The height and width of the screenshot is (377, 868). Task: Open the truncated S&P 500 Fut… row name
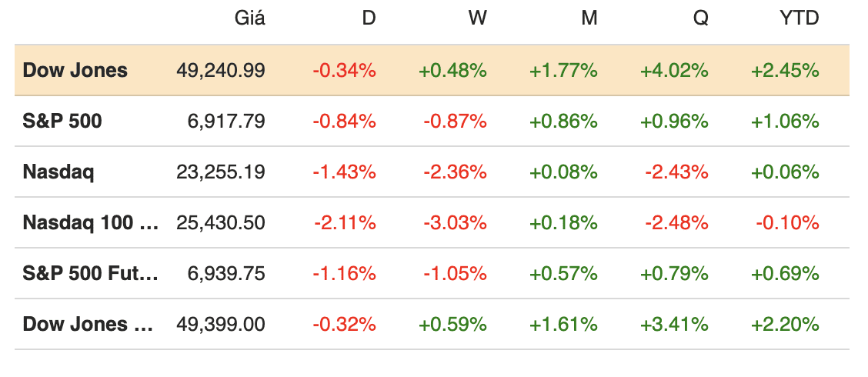(x=91, y=274)
